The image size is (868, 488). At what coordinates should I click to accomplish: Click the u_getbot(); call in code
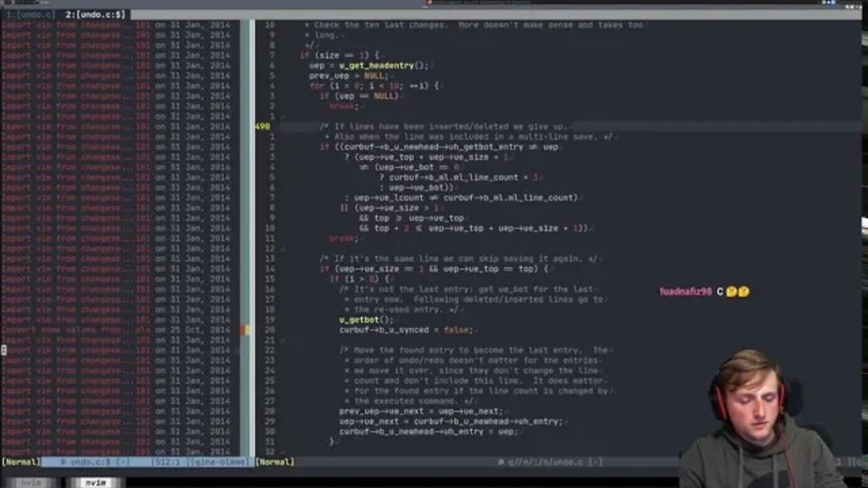pos(366,319)
